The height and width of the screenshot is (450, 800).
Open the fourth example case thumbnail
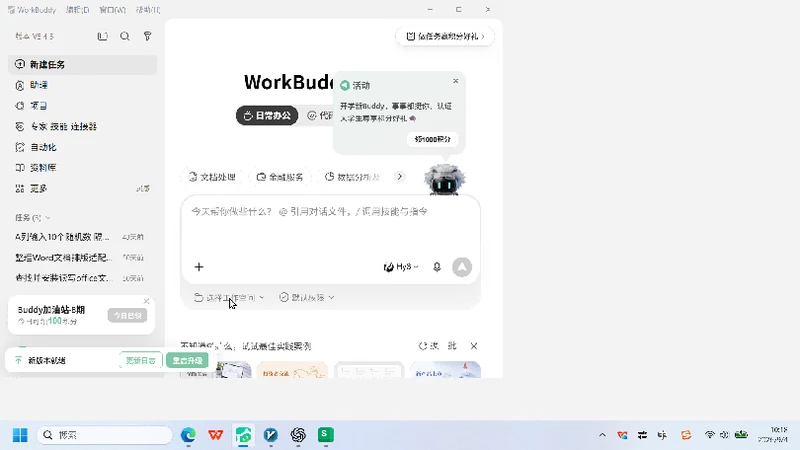coord(445,370)
